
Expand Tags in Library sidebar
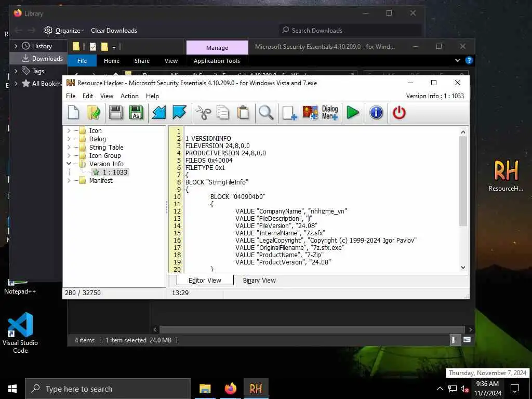(16, 71)
